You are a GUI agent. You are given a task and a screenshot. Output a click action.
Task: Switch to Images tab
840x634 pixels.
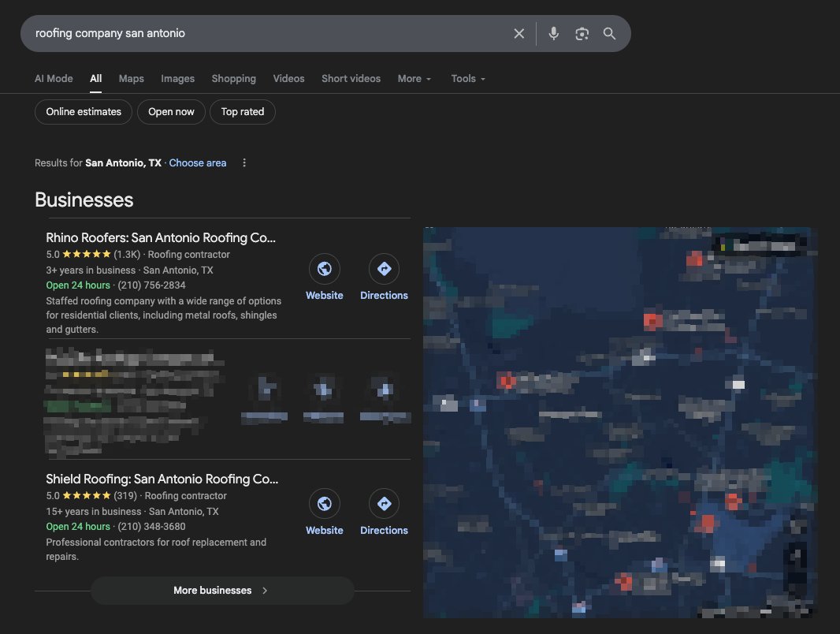[x=177, y=78]
